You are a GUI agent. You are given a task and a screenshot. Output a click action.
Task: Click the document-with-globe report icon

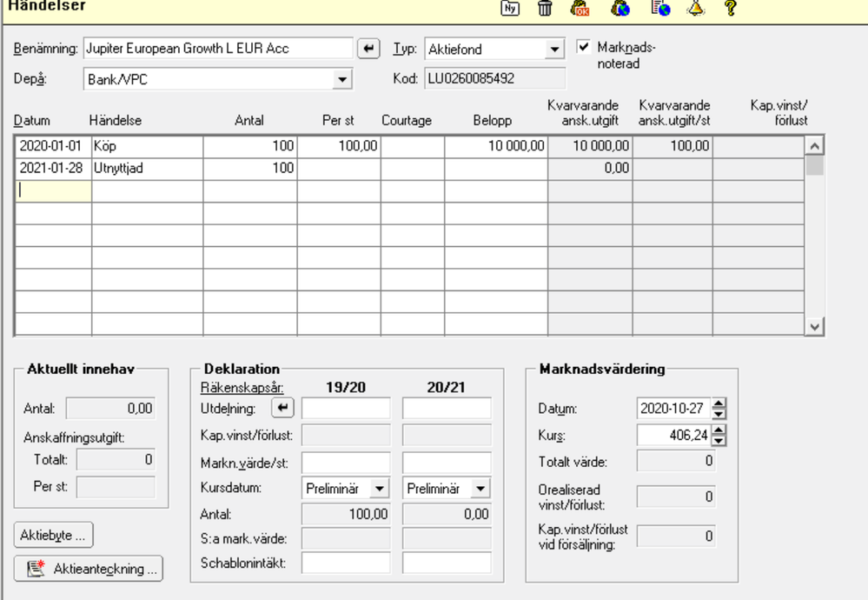point(659,10)
